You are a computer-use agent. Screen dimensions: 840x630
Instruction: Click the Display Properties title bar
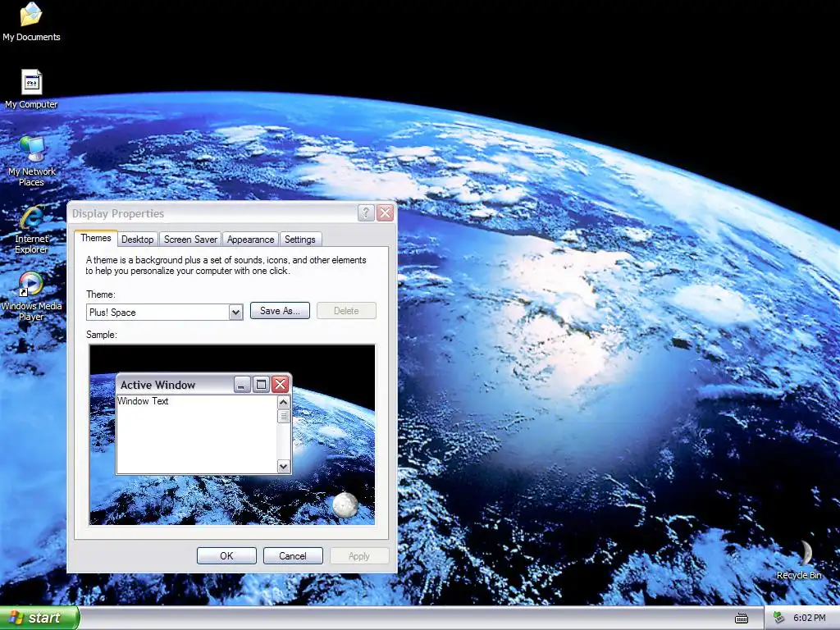tap(214, 212)
